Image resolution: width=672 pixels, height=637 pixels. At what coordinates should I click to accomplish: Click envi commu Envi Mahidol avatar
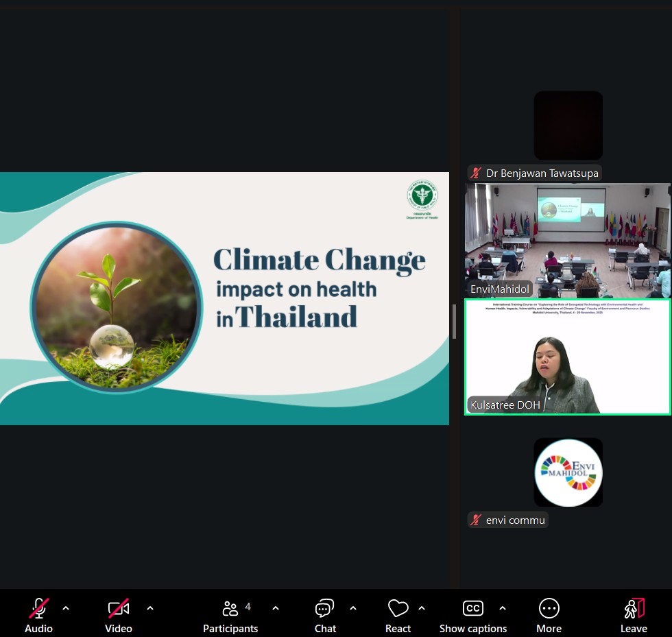[x=568, y=472]
